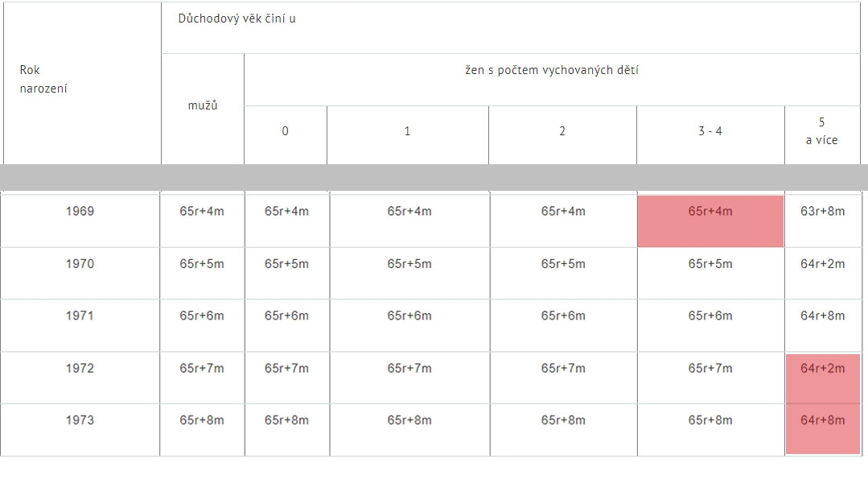
Task: Select the red 64r+8m cell in 1973 row
Action: click(823, 429)
